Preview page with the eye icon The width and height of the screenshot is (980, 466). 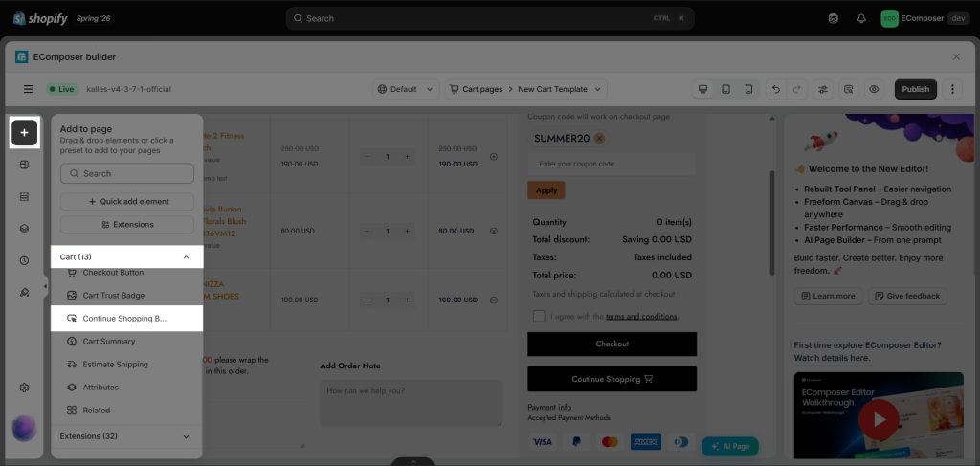click(874, 89)
